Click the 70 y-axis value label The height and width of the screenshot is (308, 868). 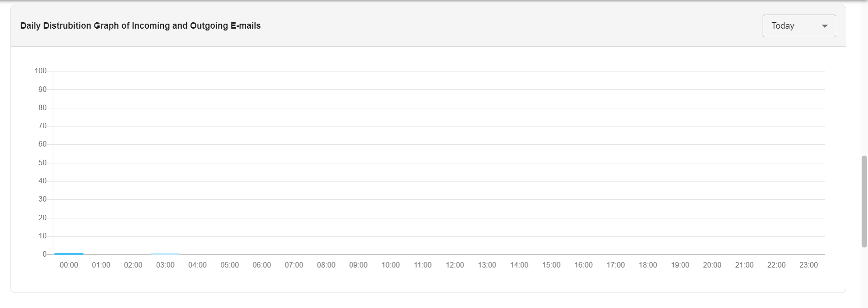point(43,126)
